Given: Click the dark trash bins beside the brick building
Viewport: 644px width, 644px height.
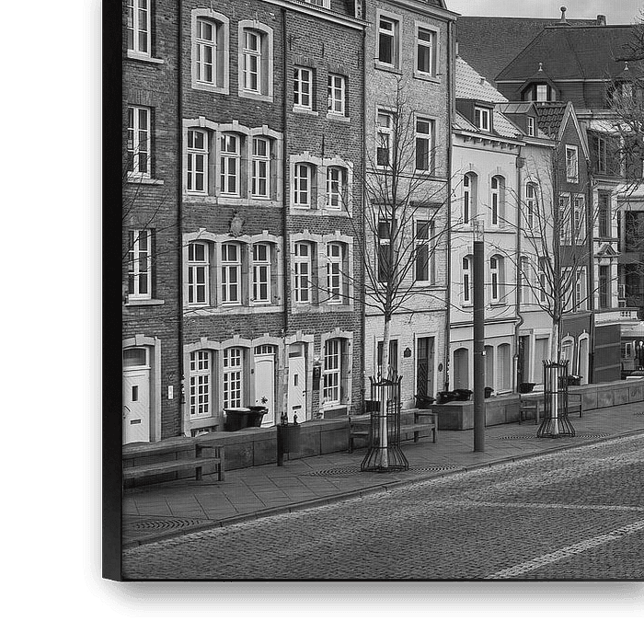Looking at the screenshot, I should pyautogui.click(x=245, y=418).
